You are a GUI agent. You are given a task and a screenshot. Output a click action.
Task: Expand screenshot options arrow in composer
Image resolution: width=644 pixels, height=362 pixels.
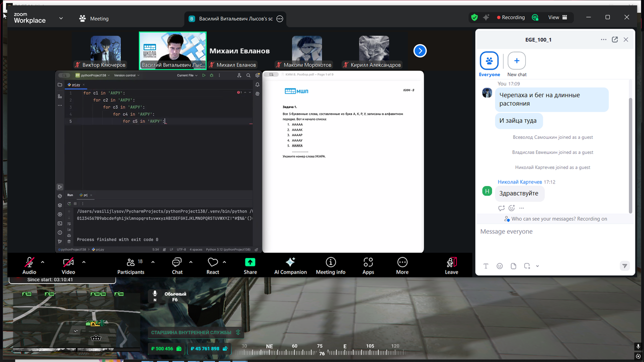[x=537, y=266]
